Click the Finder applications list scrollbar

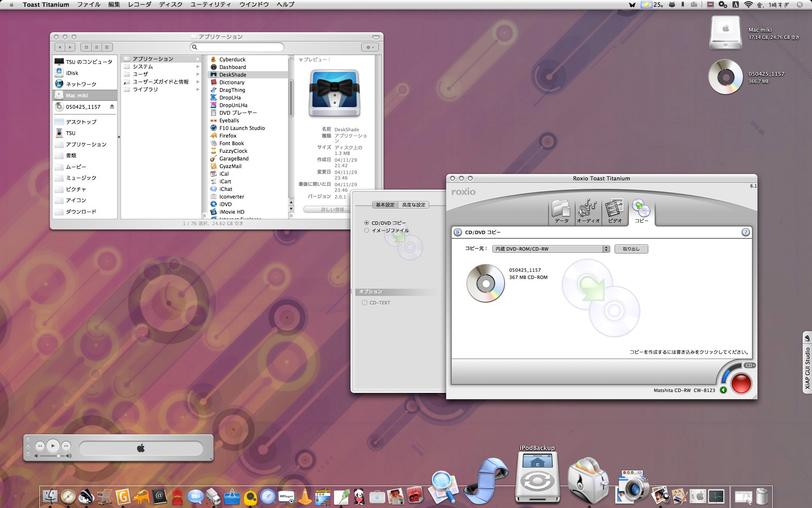click(291, 97)
